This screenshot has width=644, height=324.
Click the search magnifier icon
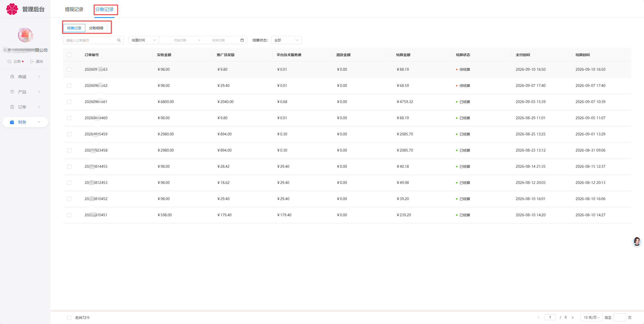[119, 40]
